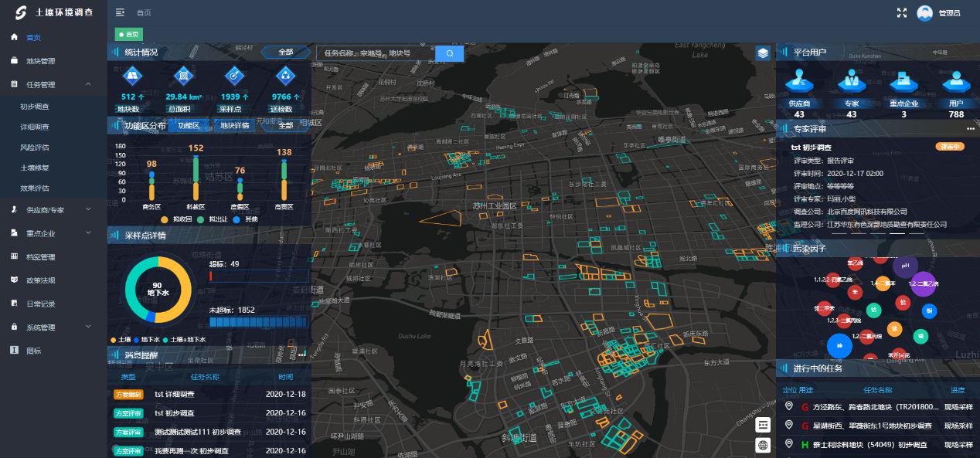Click the 送检数 statistics icon

286,76
